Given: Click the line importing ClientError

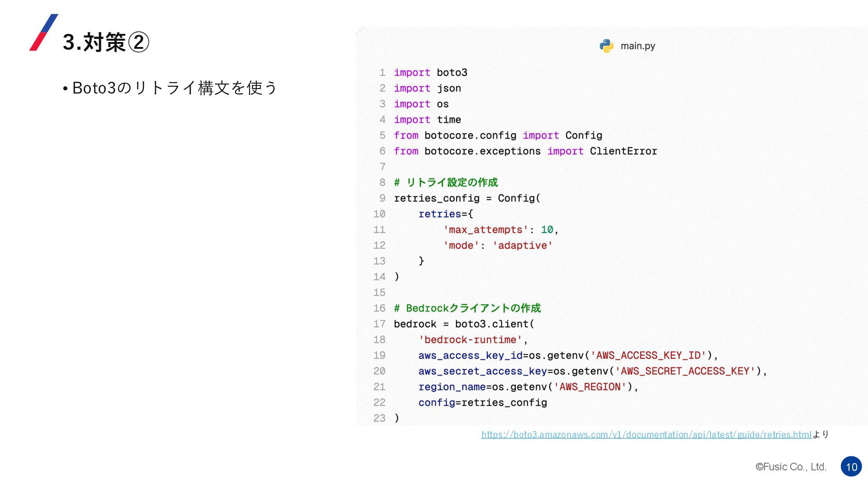Looking at the screenshot, I should (525, 151).
